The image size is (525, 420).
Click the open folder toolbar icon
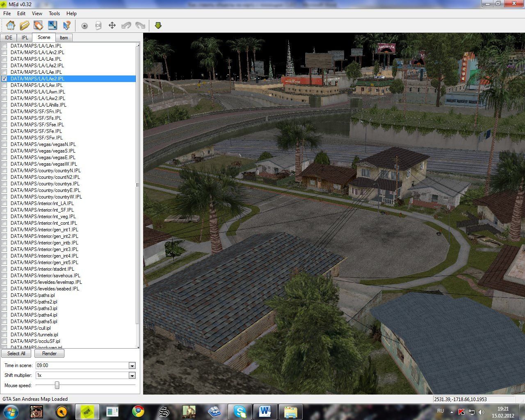[x=25, y=25]
